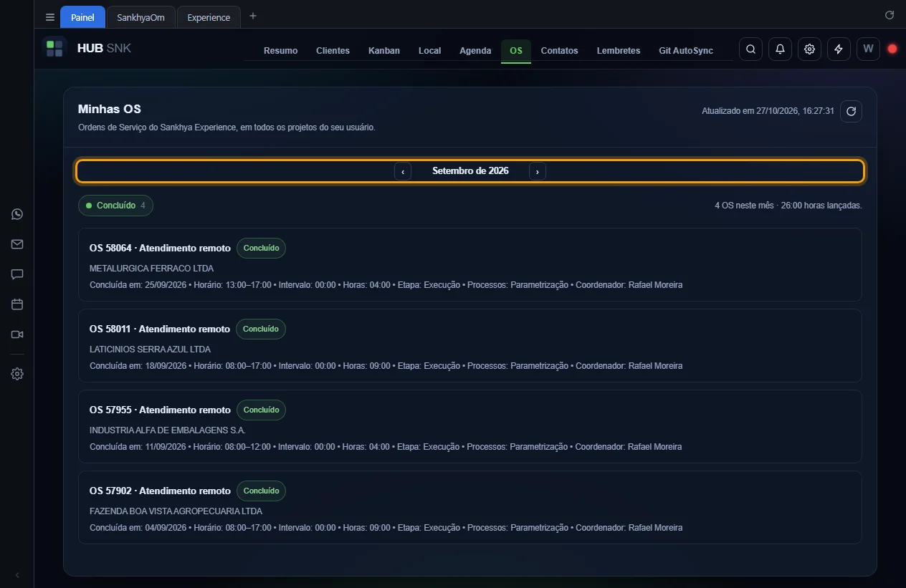
Task: Toggle the Concluído status filter chip
Action: pyautogui.click(x=115, y=206)
